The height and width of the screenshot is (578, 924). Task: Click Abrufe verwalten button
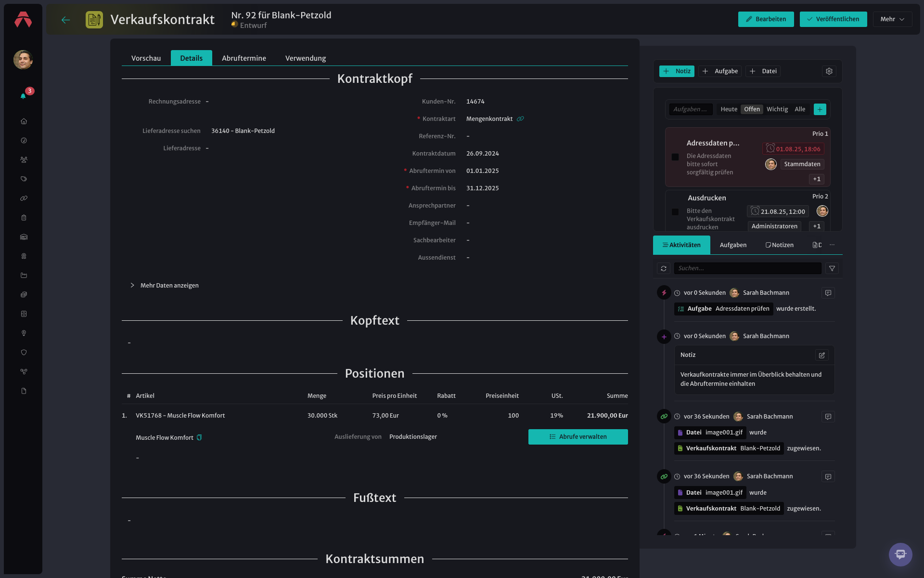[x=577, y=437]
